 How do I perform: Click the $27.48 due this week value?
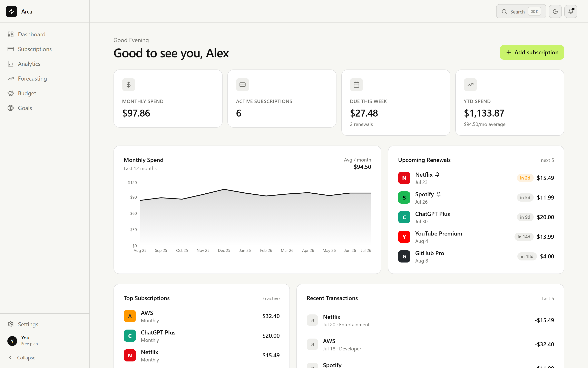point(364,113)
